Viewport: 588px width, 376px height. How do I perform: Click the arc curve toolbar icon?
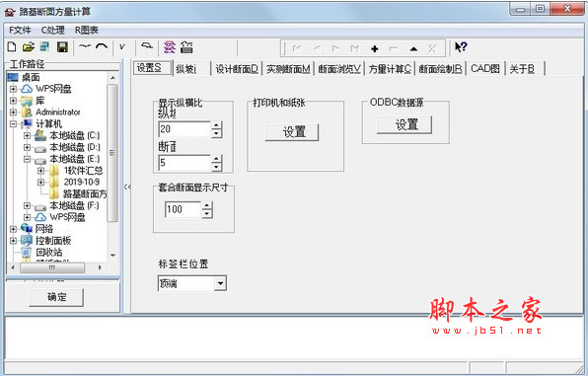[x=102, y=46]
